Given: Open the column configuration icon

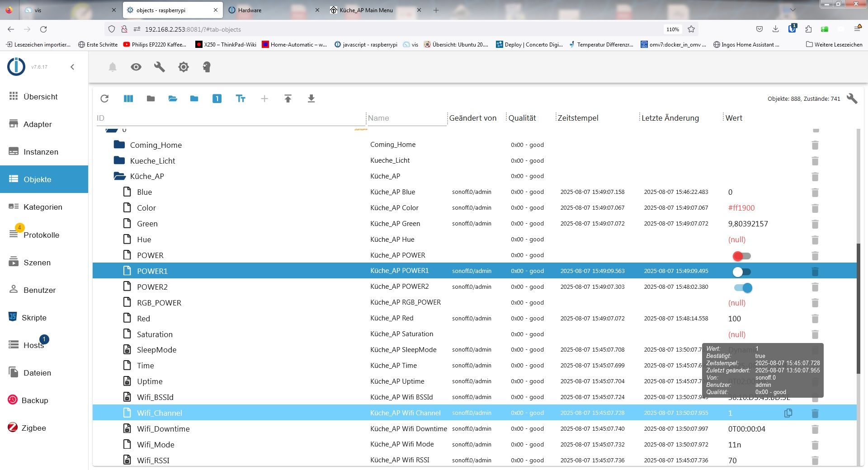Looking at the screenshot, I should pyautogui.click(x=128, y=99).
